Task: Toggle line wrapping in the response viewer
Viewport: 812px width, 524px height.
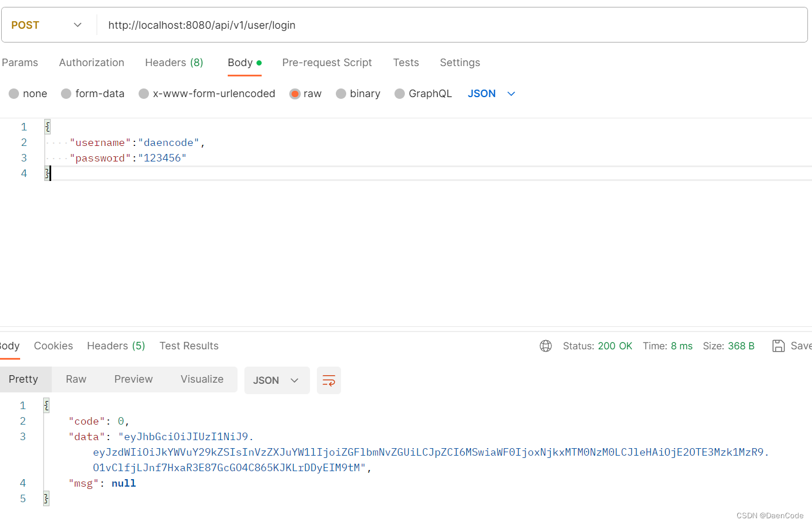Action: [x=328, y=380]
